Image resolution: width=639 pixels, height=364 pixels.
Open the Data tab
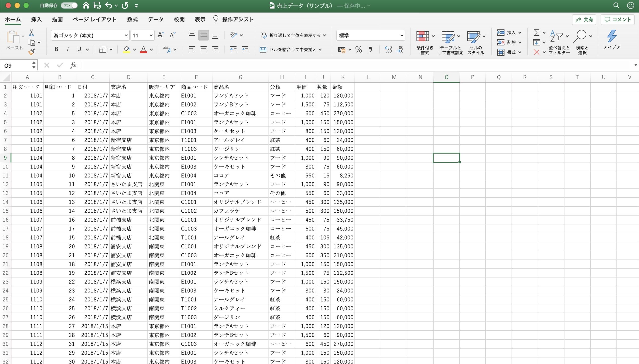(x=156, y=19)
